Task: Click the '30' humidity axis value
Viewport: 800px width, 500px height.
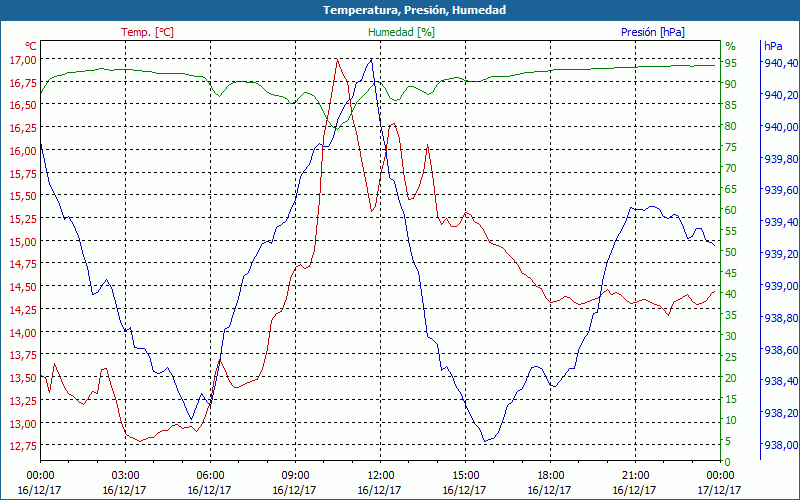Action: [731, 336]
